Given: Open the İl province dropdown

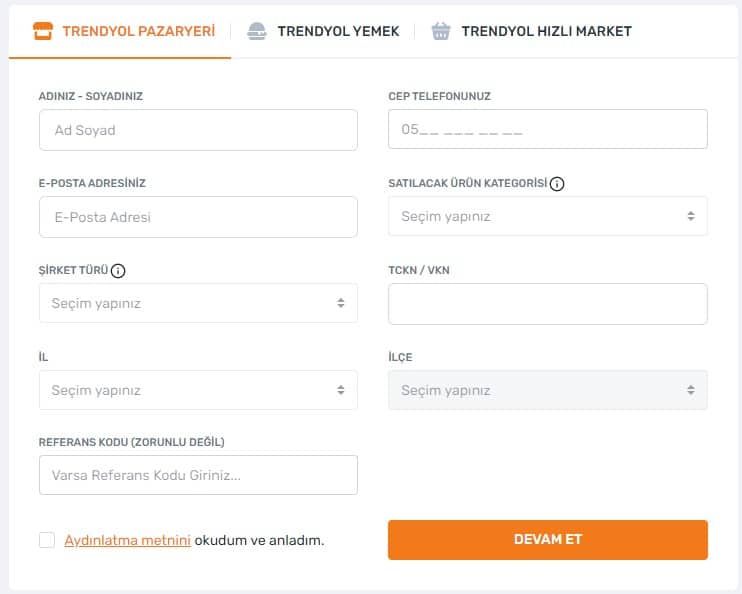Looking at the screenshot, I should pyautogui.click(x=198, y=390).
